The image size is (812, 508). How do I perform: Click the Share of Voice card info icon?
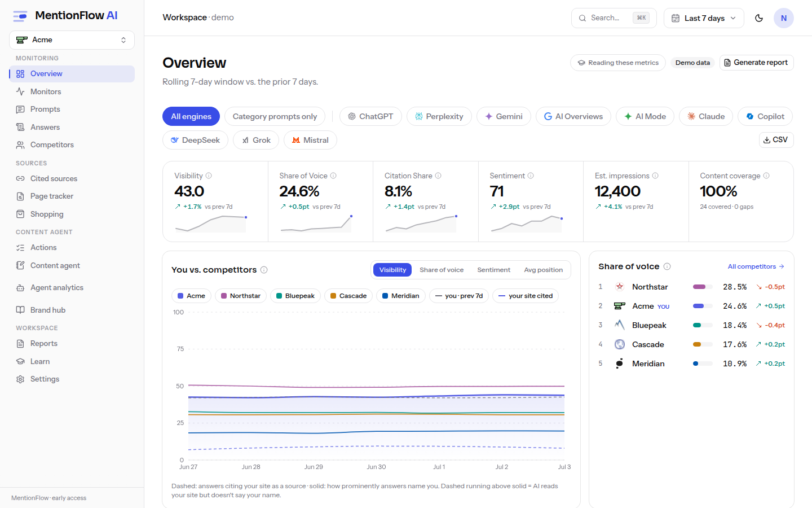point(333,176)
